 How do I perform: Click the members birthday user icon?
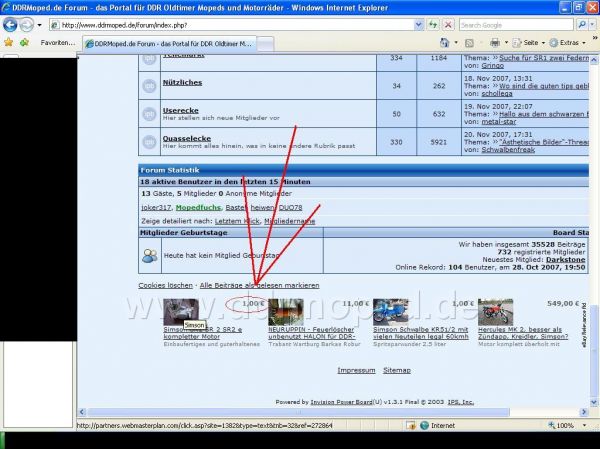150,255
